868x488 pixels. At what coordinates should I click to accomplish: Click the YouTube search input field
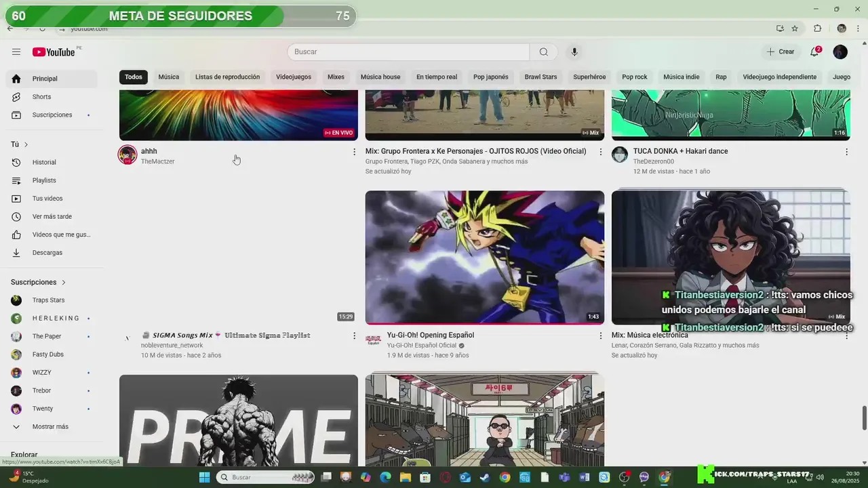coord(408,52)
